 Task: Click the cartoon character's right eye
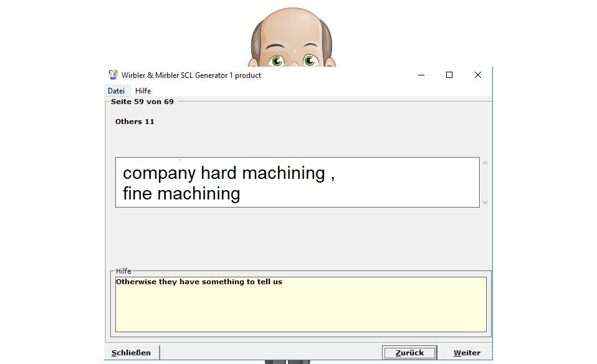tap(310, 60)
